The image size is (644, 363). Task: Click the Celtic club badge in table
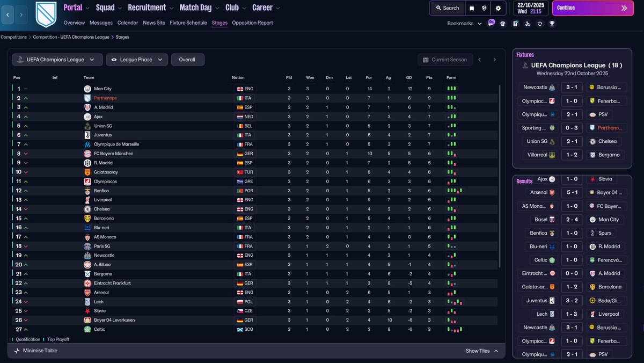(87, 329)
